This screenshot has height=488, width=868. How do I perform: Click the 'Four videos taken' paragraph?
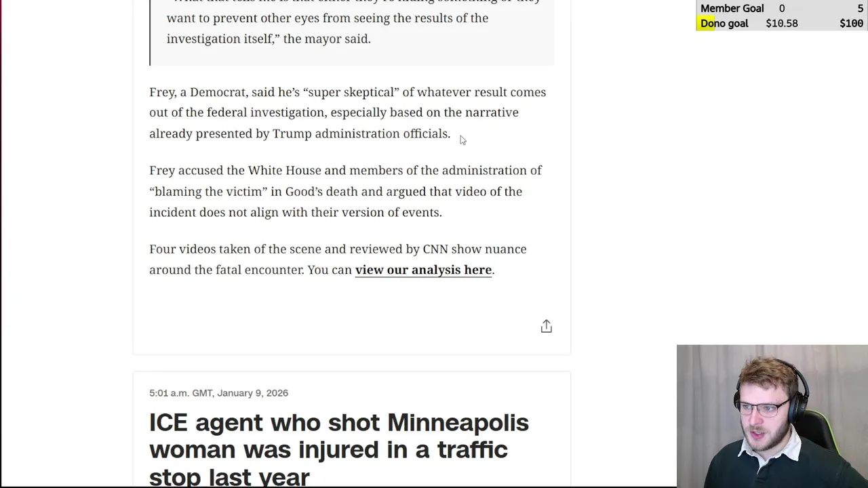coord(338,259)
